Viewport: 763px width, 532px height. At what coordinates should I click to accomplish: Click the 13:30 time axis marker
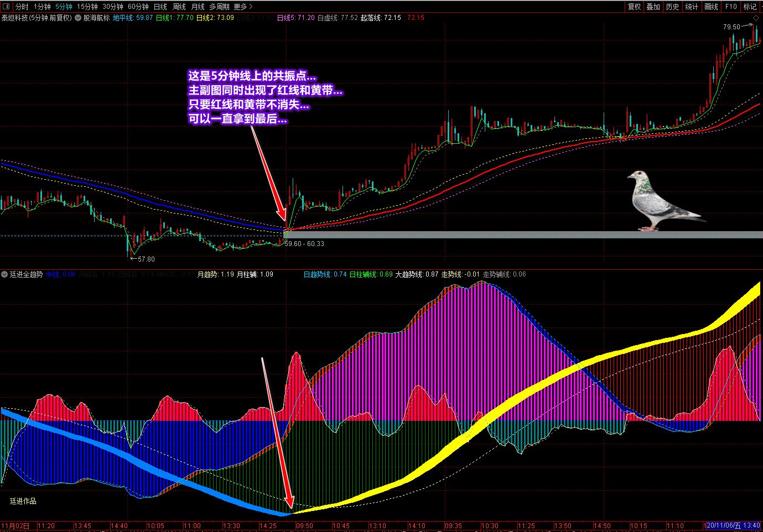(x=231, y=526)
